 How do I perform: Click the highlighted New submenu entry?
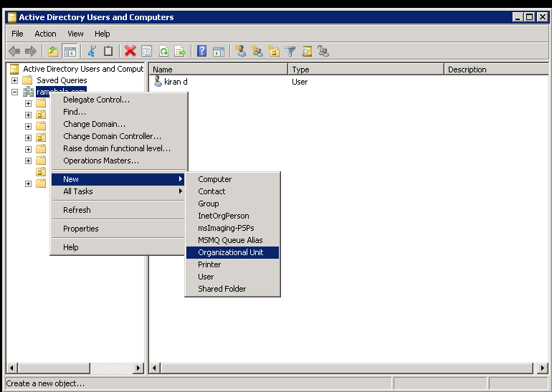coord(118,179)
